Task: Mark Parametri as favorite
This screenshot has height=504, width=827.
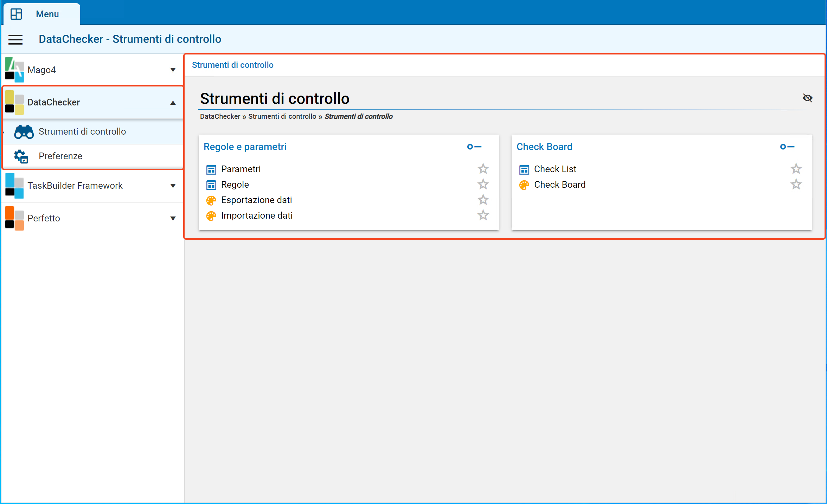Action: click(x=483, y=169)
